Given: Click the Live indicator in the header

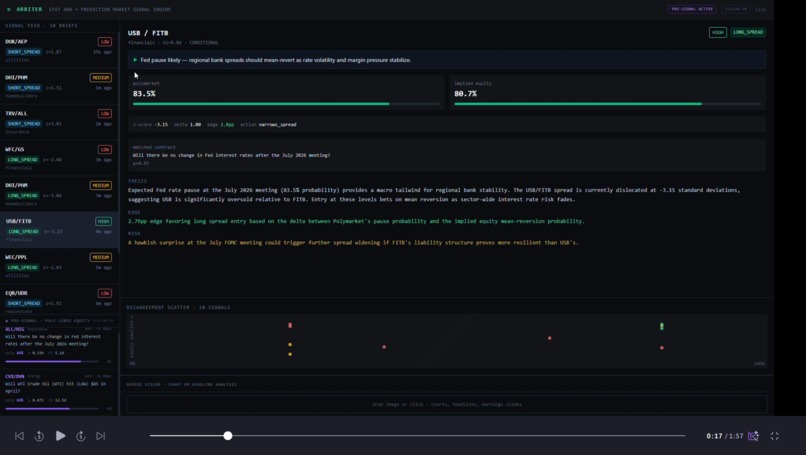Looking at the screenshot, I should click(760, 9).
